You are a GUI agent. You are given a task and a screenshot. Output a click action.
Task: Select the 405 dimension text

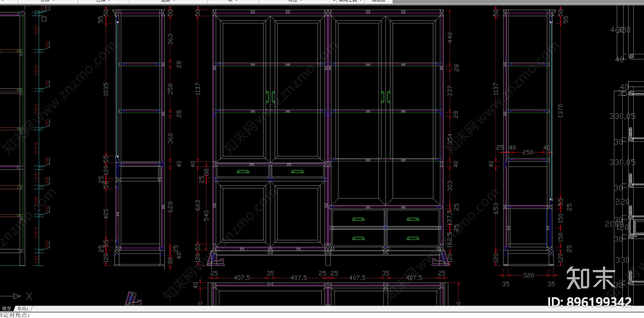click(106, 214)
